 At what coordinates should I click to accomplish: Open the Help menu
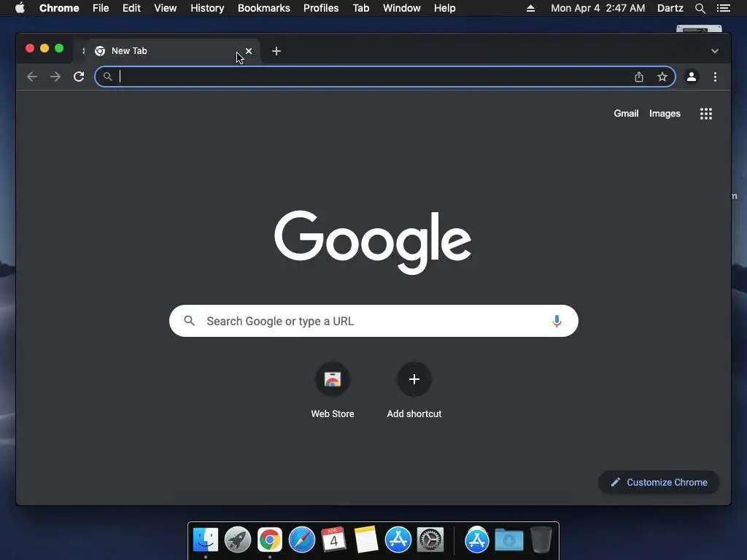coord(444,8)
